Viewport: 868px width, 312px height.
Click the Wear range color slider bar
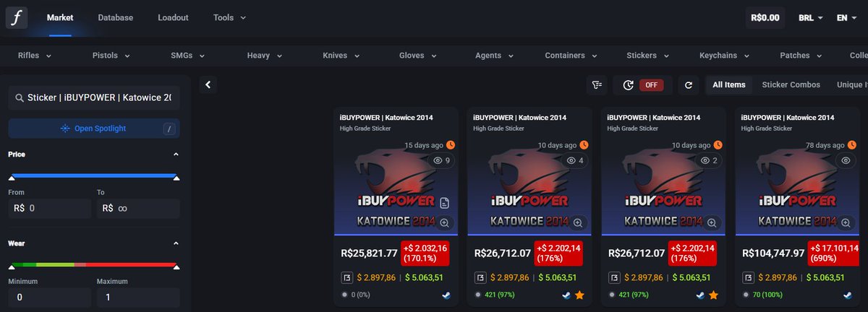click(94, 264)
